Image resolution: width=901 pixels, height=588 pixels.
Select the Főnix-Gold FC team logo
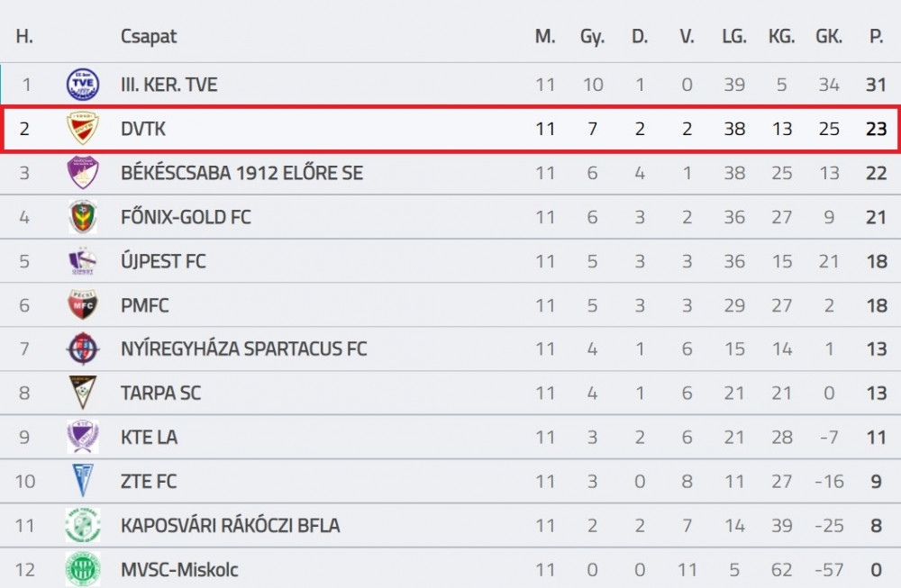(83, 216)
